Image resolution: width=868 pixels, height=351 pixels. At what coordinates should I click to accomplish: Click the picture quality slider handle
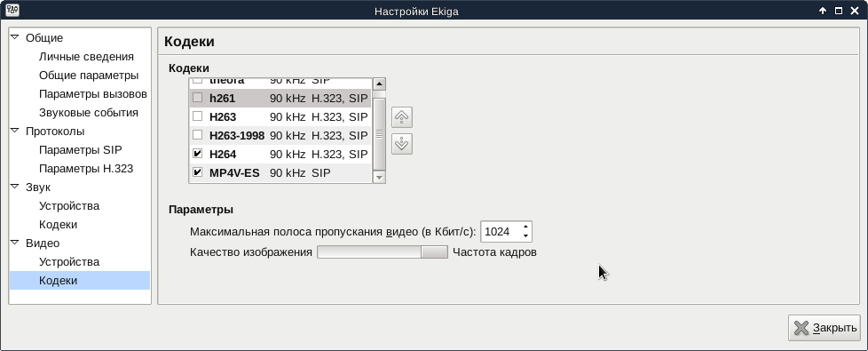[x=434, y=252]
